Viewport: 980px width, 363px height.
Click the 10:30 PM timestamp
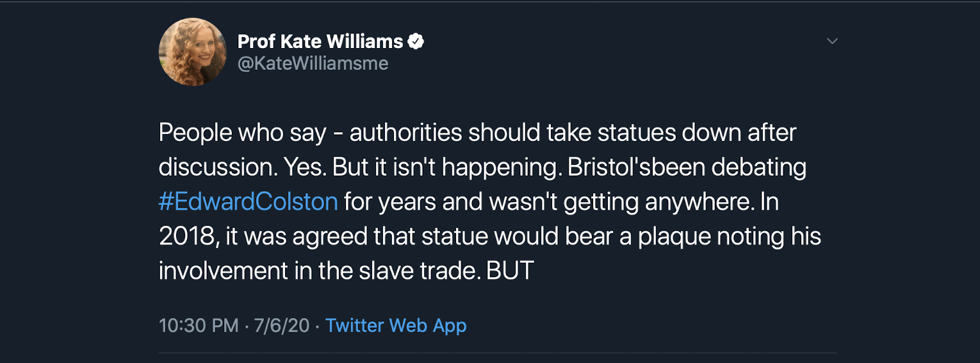coord(198,325)
